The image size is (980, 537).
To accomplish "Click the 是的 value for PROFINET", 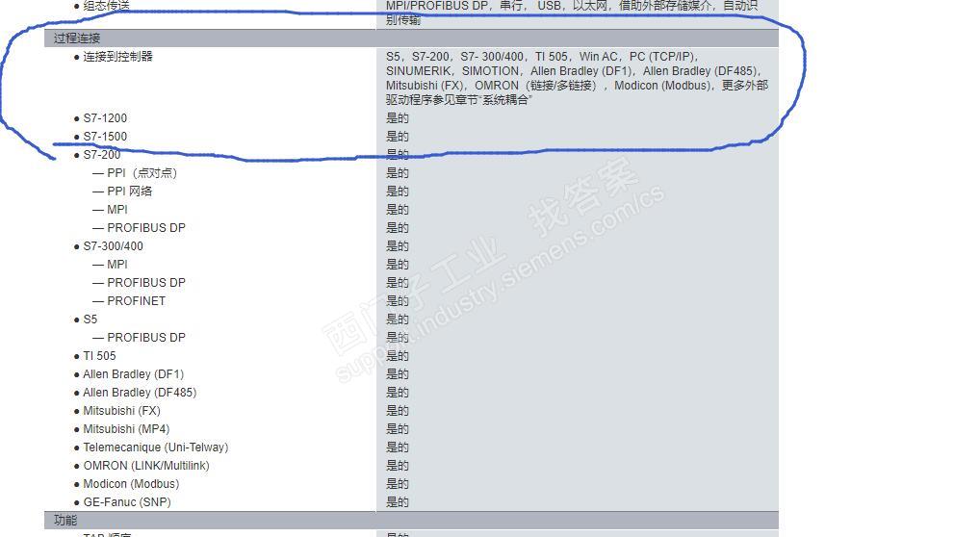I will (x=397, y=301).
